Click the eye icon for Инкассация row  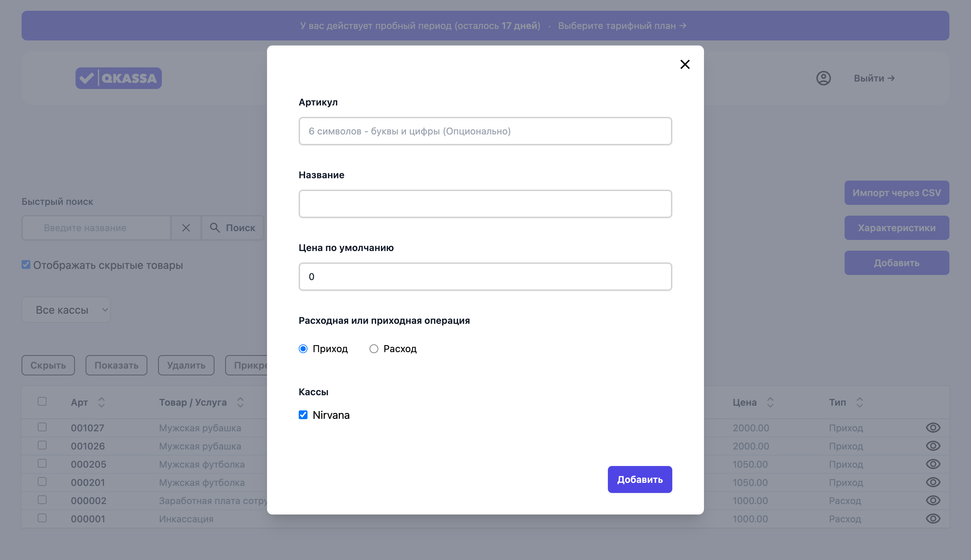[x=933, y=519]
